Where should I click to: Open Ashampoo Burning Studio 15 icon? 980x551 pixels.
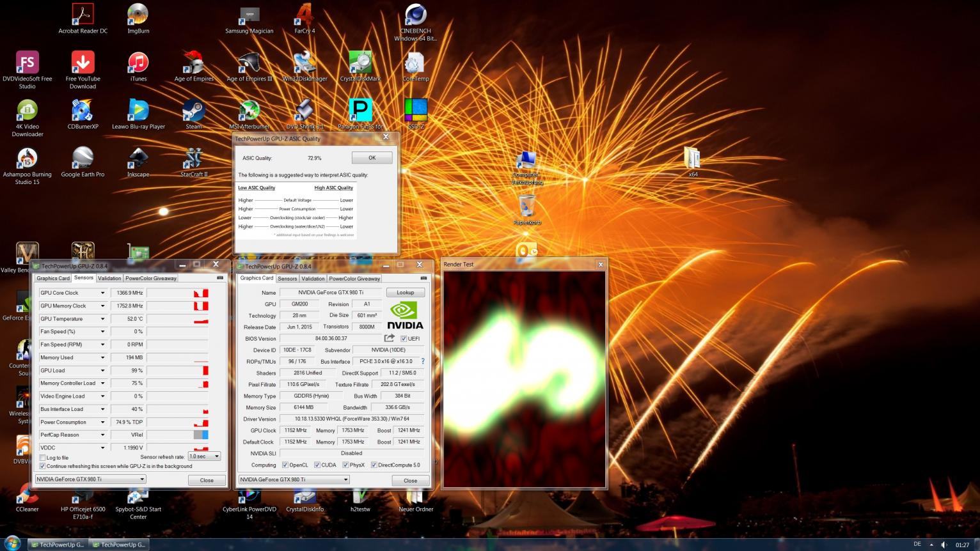28,166
